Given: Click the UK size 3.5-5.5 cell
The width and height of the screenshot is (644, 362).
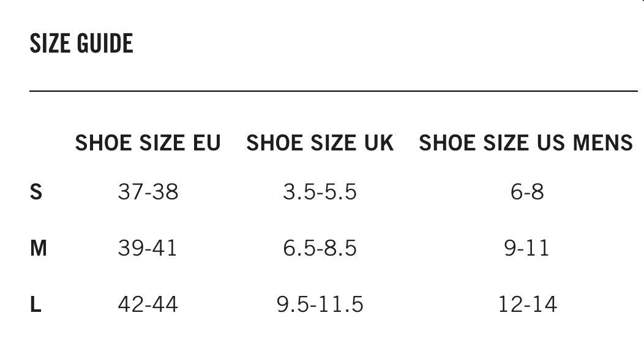Looking at the screenshot, I should (320, 192).
